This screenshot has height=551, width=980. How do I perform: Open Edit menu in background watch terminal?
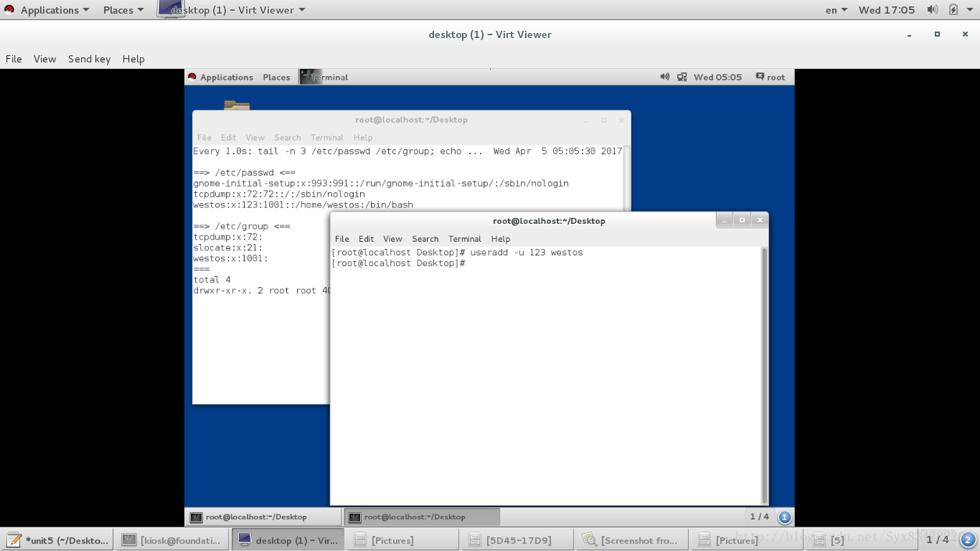click(228, 138)
